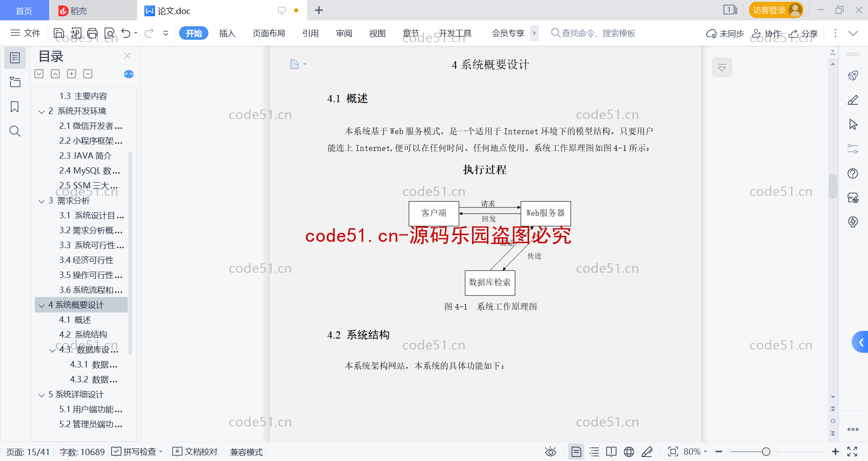
Task: Switch to page layout view
Action: (x=576, y=452)
